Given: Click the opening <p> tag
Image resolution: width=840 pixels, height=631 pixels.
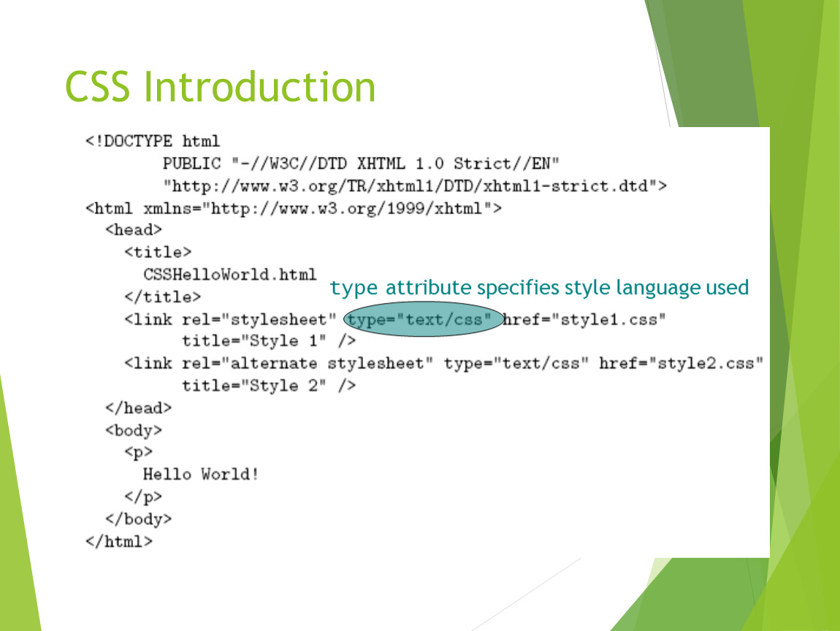Looking at the screenshot, I should pos(138,453).
